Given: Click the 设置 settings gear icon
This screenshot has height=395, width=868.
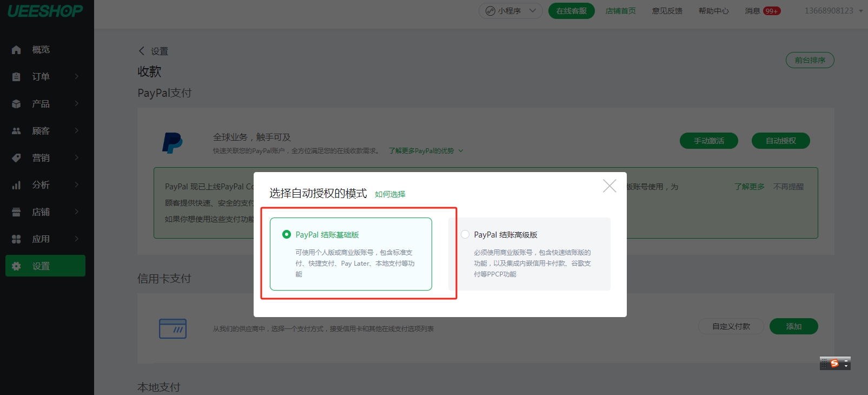Looking at the screenshot, I should point(16,266).
